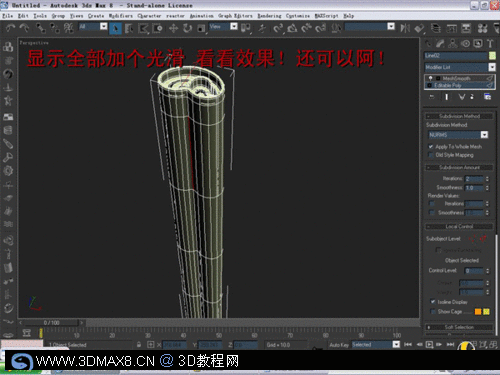
Task: Enable Render Values Iterations checkbox
Action: 432,203
